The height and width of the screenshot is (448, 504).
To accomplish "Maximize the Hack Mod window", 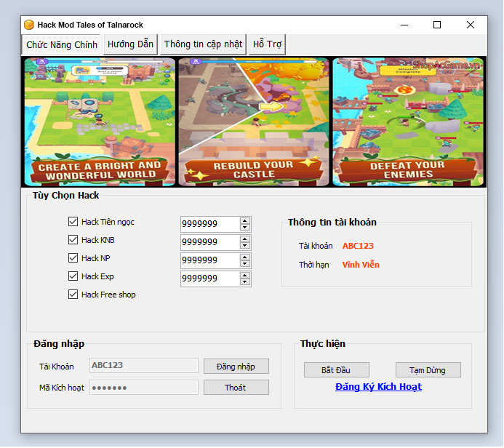I will [x=437, y=25].
